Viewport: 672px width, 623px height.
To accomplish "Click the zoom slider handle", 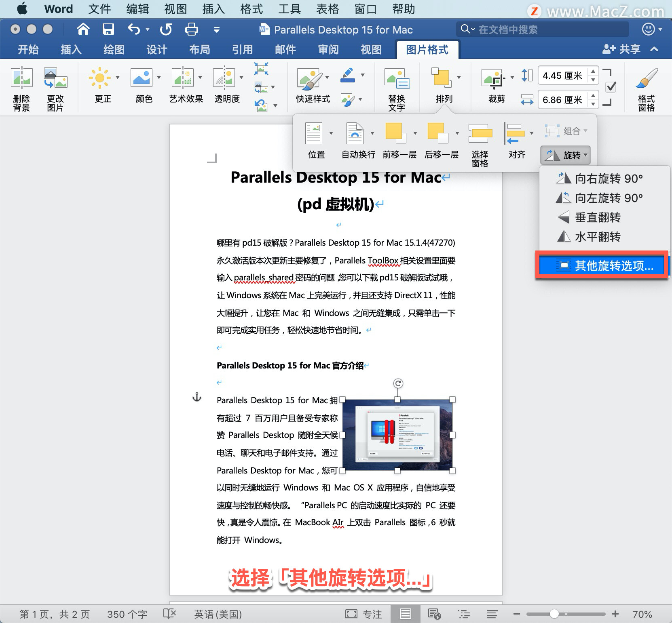I will [554, 614].
